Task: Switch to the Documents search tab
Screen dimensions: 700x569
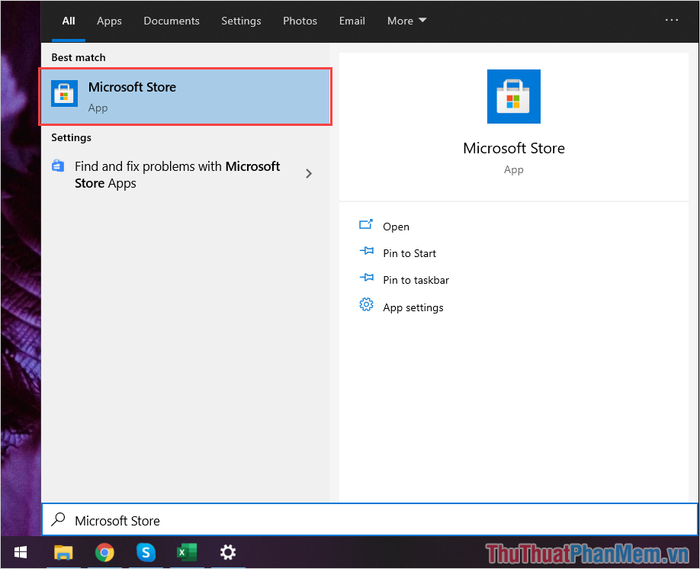Action: click(171, 21)
